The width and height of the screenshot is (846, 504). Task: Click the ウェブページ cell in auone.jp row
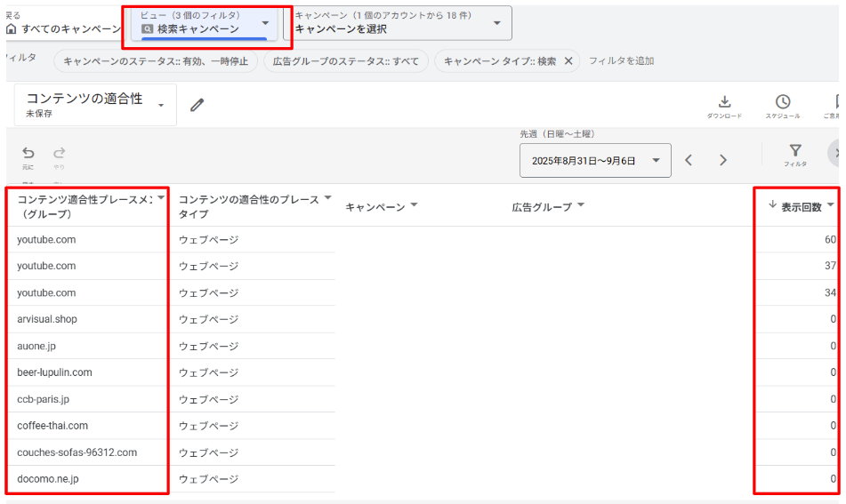(x=208, y=346)
